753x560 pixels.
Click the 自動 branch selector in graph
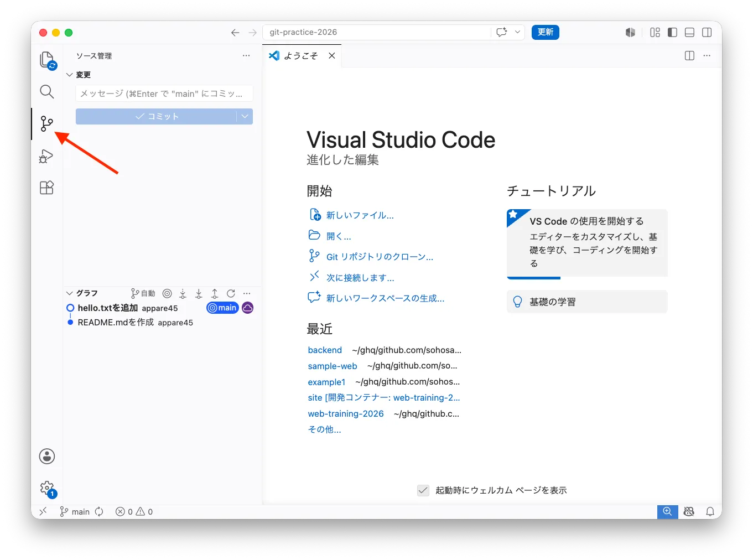[x=143, y=293]
